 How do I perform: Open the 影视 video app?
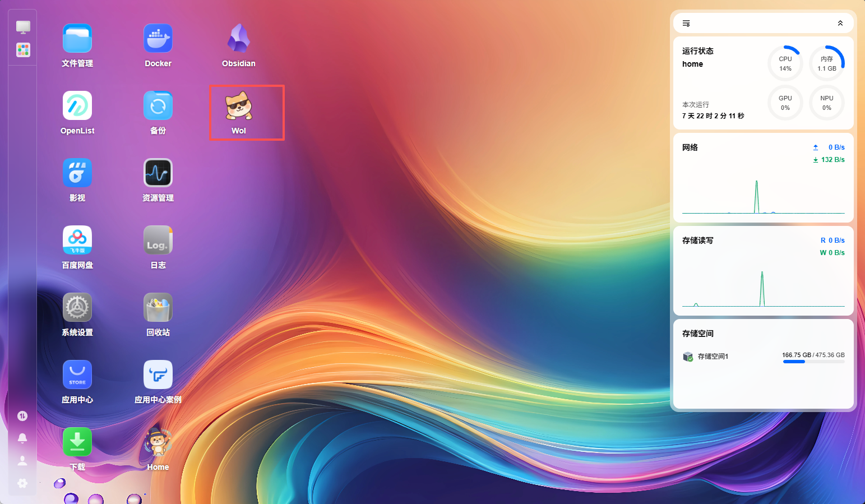coord(77,173)
